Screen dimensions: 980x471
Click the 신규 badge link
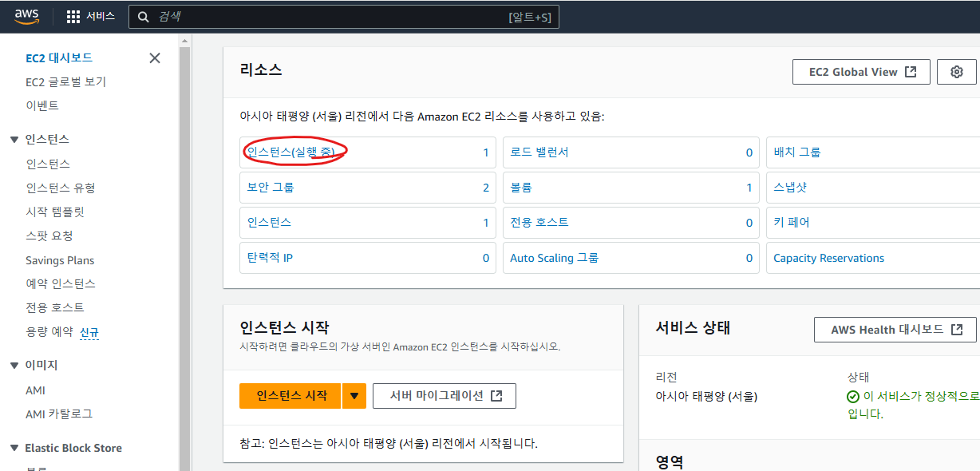[x=89, y=332]
